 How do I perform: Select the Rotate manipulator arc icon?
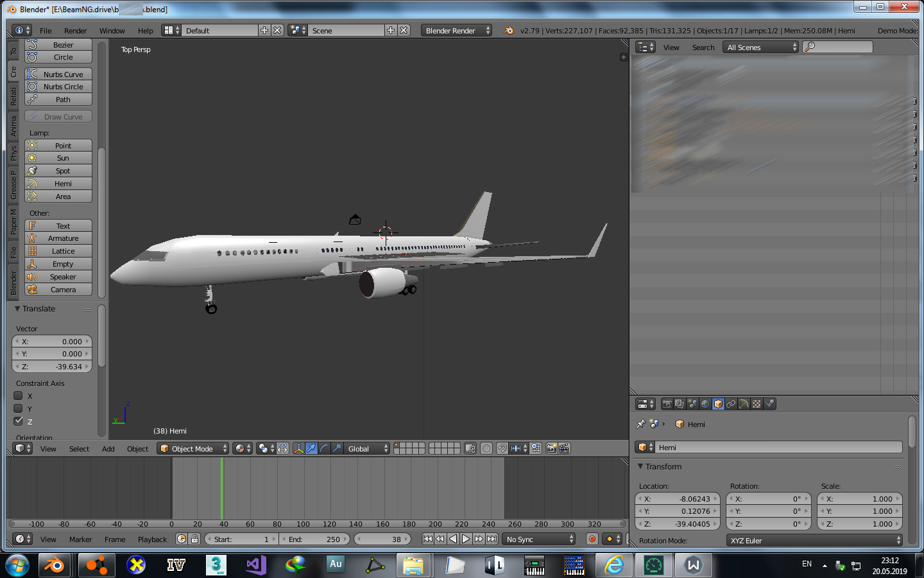pos(324,448)
